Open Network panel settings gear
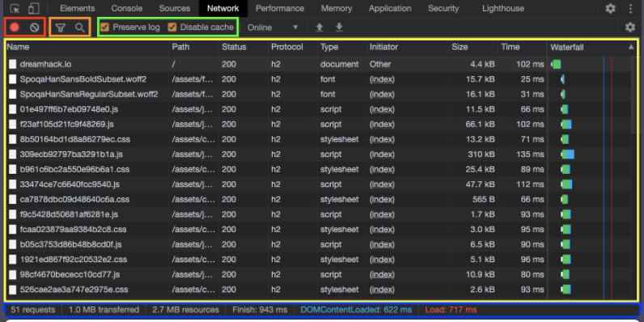Image resolution: width=644 pixels, height=322 pixels. tap(630, 28)
